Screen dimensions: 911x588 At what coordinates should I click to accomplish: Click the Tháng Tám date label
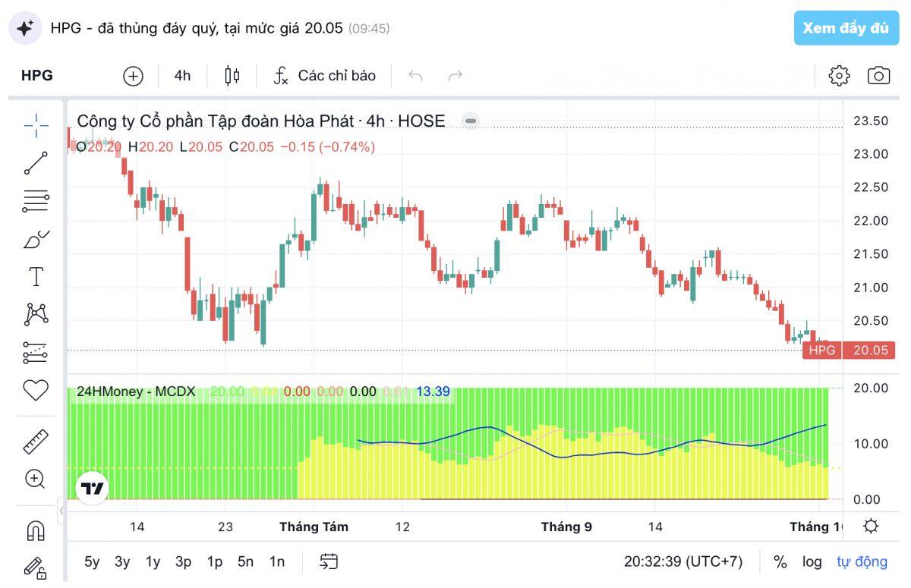pos(314,527)
